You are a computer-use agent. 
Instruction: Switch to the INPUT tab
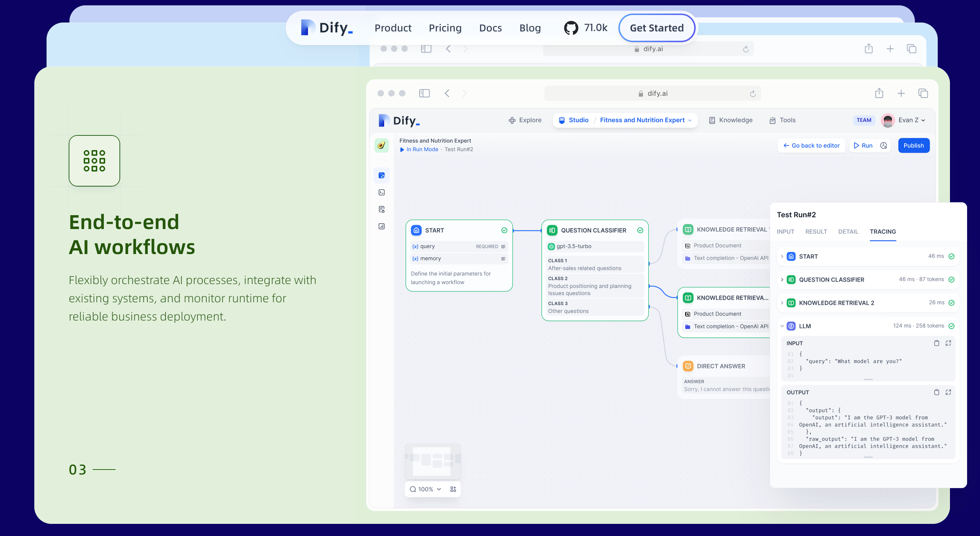tap(785, 232)
